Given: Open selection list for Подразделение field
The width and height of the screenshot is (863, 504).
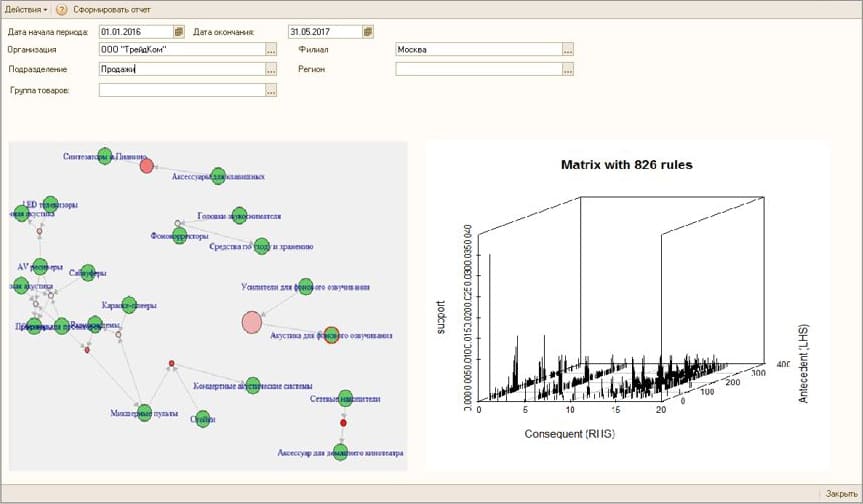Looking at the screenshot, I should pyautogui.click(x=270, y=70).
